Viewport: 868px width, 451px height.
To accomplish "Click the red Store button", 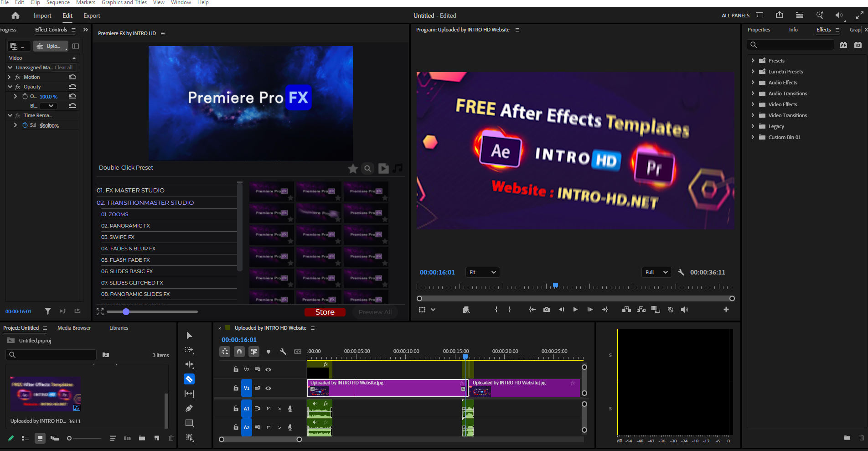I will pos(325,312).
